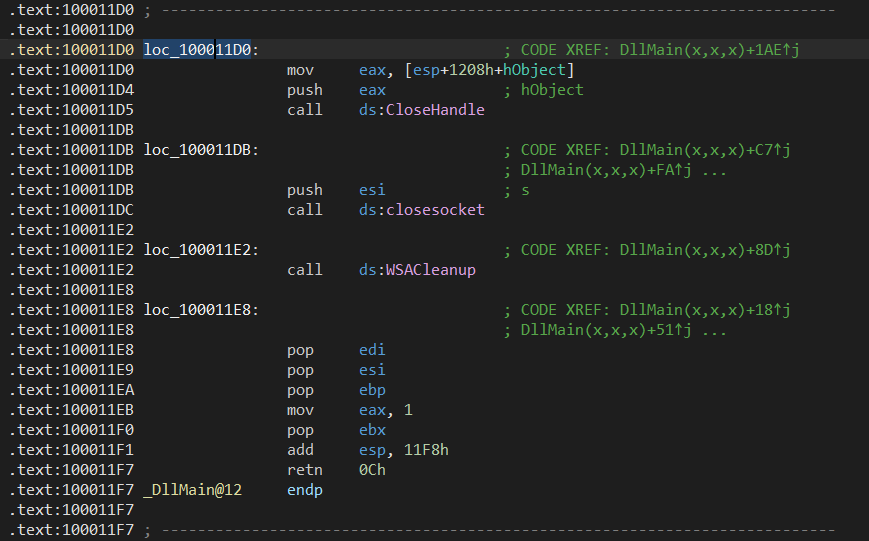Click the ebx register in pop ebx
Screen dimensions: 869x541
pos(372,430)
